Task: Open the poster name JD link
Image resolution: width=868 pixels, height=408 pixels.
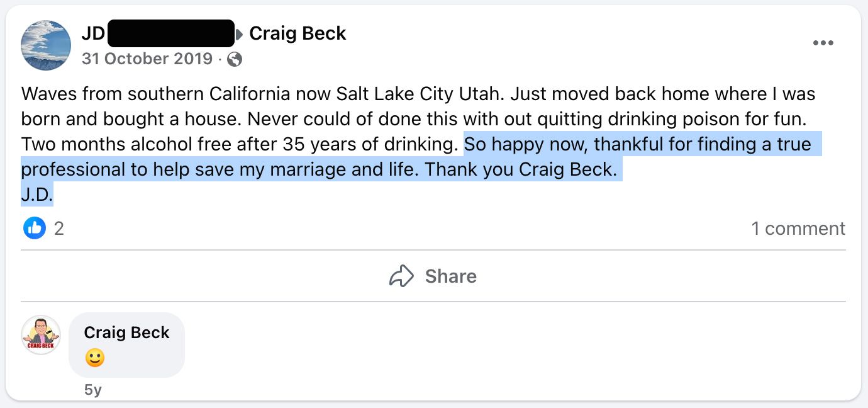Action: pyautogui.click(x=92, y=33)
